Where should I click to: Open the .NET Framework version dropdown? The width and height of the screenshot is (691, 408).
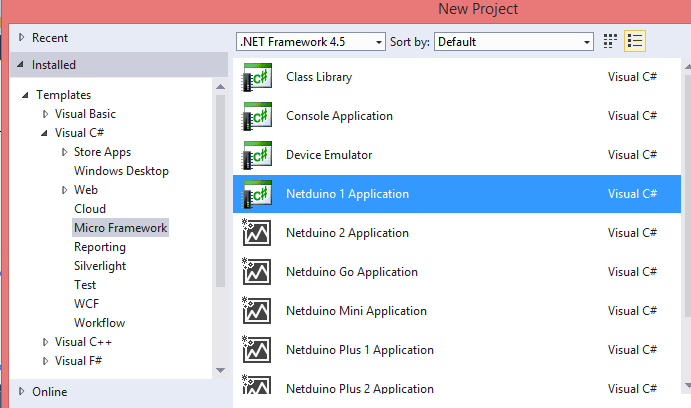311,42
